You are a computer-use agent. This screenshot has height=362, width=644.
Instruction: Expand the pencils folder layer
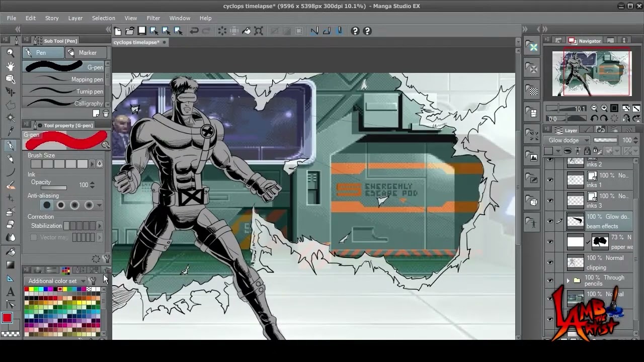[x=569, y=281]
